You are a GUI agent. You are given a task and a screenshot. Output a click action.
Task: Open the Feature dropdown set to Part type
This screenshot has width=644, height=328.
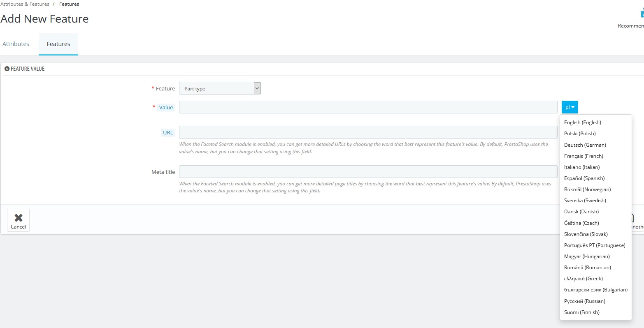click(x=220, y=88)
